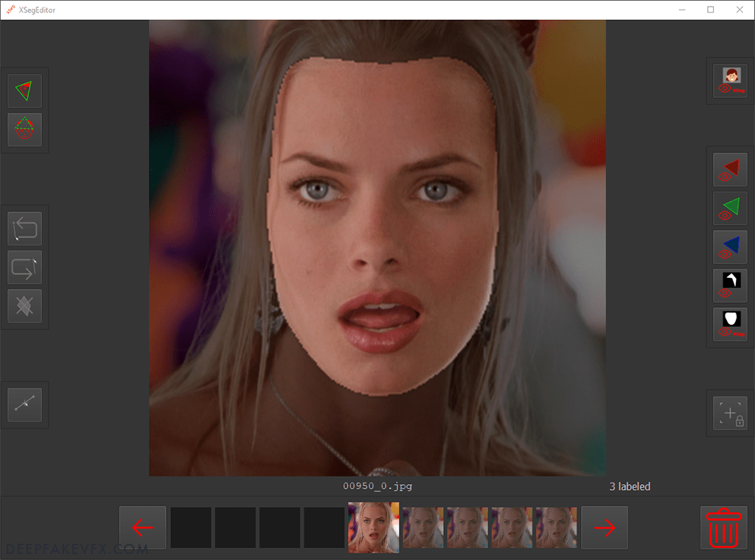Click the XSegEditor title bar icon
The width and height of the screenshot is (755, 560).
[x=10, y=9]
